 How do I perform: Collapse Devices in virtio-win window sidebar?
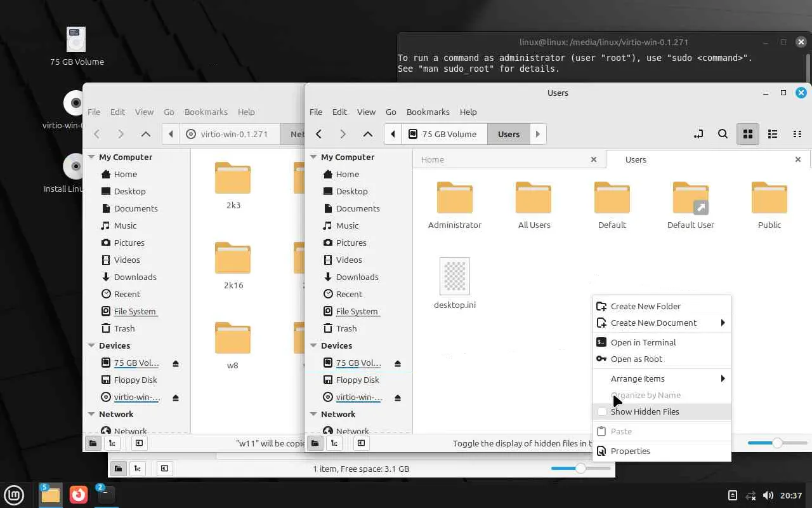click(91, 345)
